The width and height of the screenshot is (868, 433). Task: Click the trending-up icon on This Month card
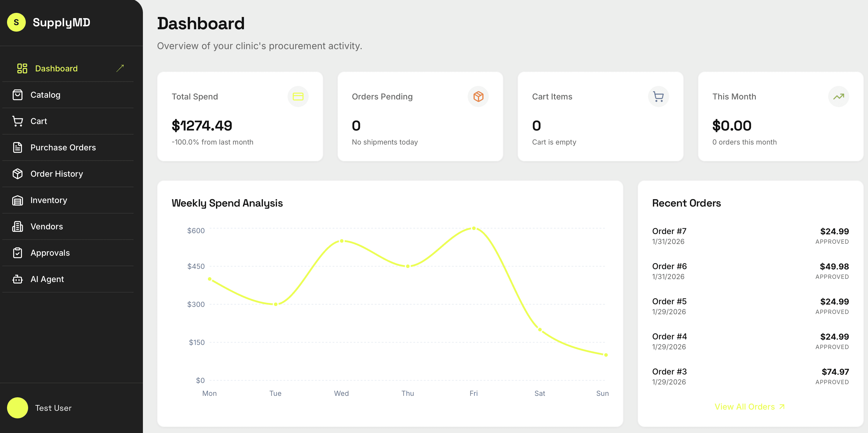click(x=839, y=96)
